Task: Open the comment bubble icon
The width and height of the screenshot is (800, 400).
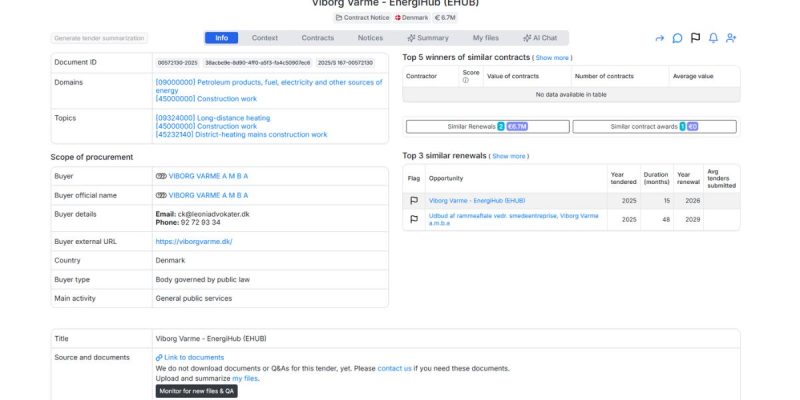Action: 677,38
